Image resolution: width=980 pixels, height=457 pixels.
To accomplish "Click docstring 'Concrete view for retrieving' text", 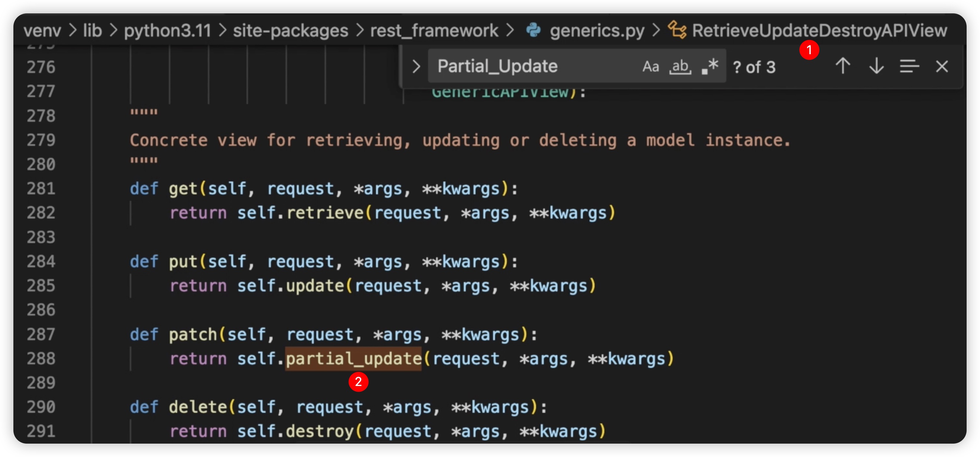I will pos(270,140).
